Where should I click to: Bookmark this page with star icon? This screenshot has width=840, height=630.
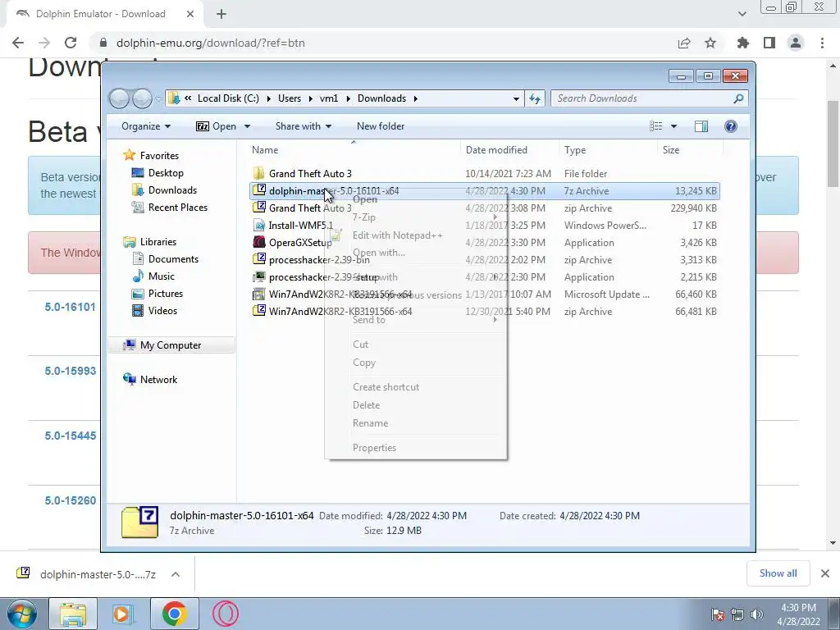(710, 43)
